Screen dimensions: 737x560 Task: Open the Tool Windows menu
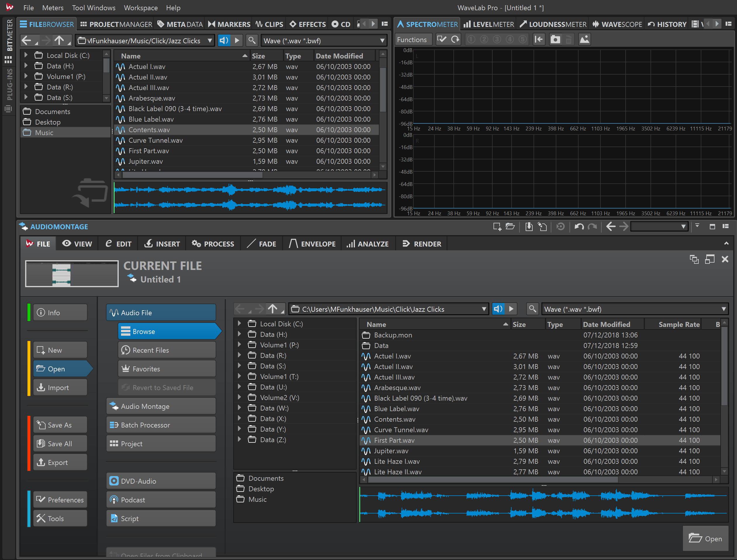[94, 8]
